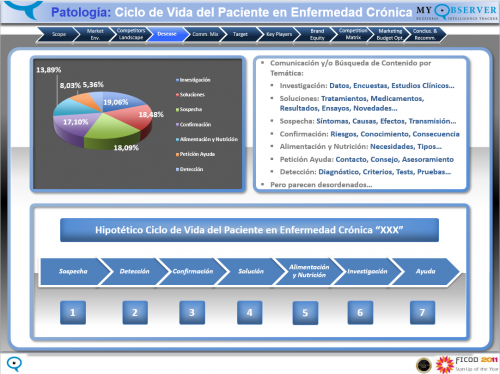
Task: Open Competitors Landscape step
Action: (x=131, y=34)
